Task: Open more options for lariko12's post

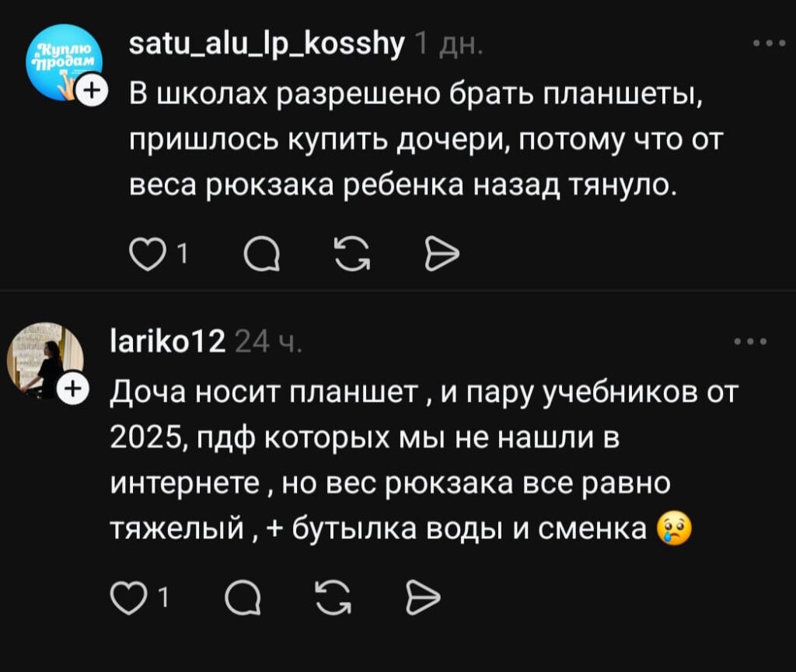Action: 751,341
